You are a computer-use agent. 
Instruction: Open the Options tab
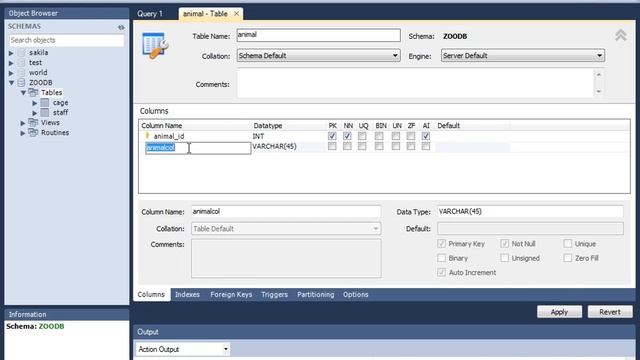click(356, 295)
